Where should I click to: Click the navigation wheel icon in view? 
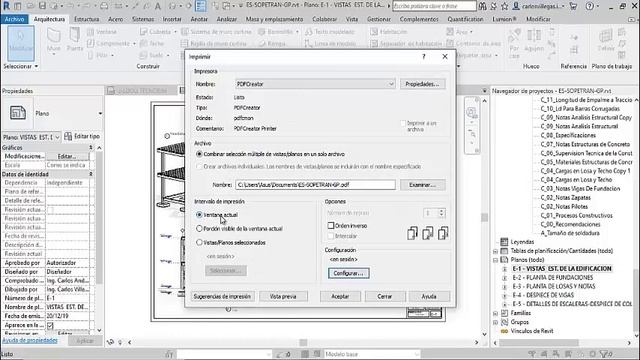click(x=471, y=112)
